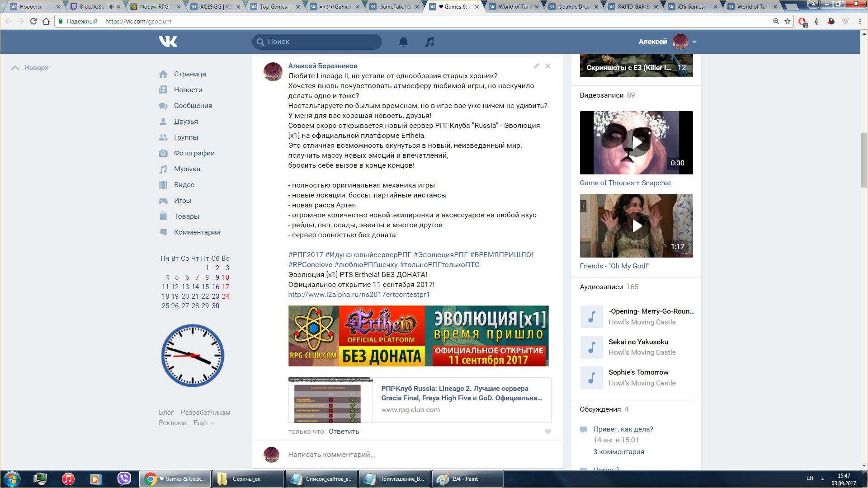The width and height of the screenshot is (868, 488).
Task: Click the page vertical scrollbar
Action: tap(864, 161)
